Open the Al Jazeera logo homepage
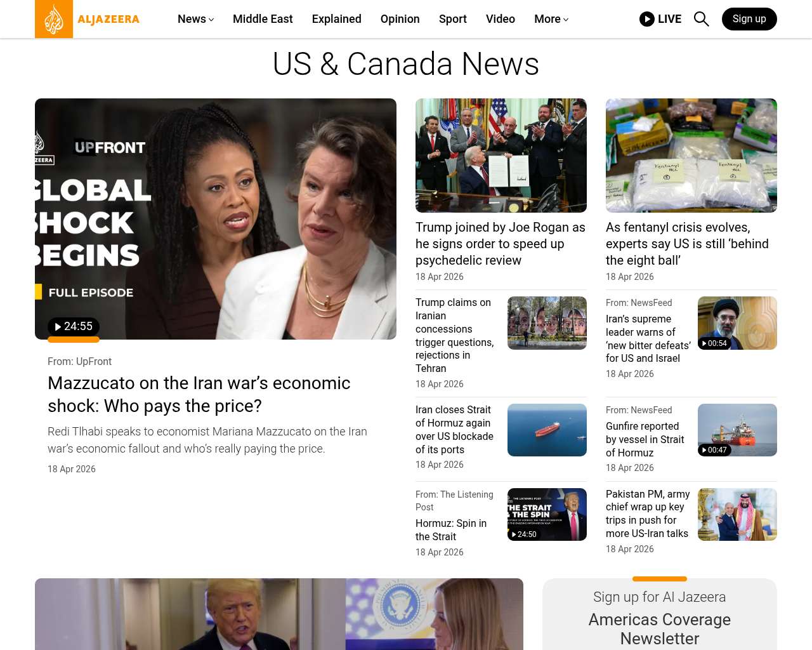 (88, 19)
